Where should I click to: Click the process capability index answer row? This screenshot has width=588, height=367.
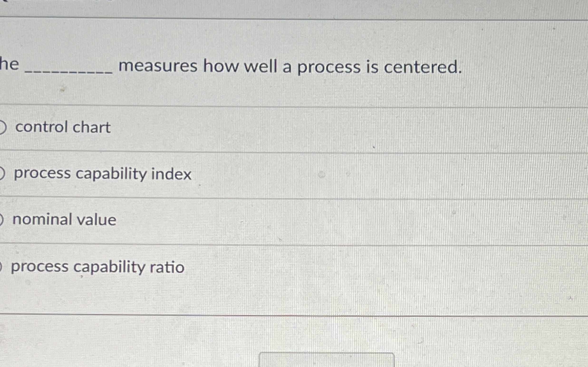pos(291,174)
